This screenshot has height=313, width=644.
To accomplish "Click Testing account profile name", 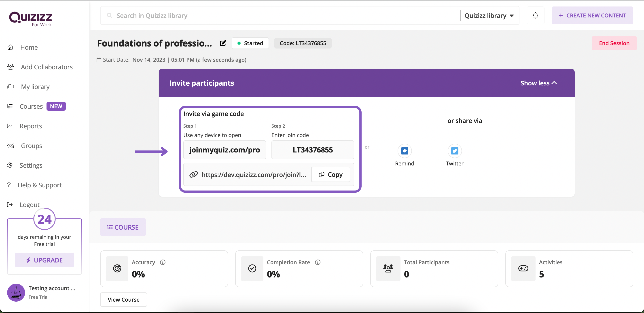I will pyautogui.click(x=52, y=288).
